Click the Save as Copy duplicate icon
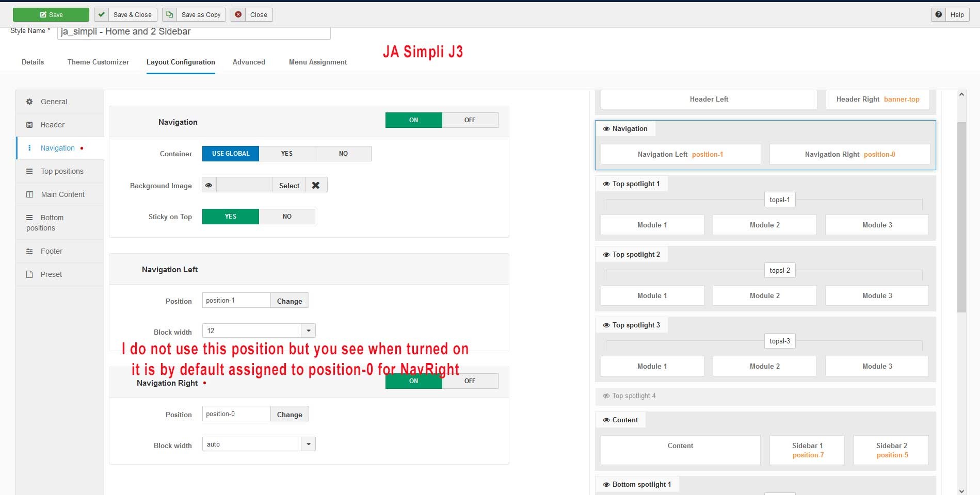This screenshot has height=495, width=980. click(x=169, y=15)
